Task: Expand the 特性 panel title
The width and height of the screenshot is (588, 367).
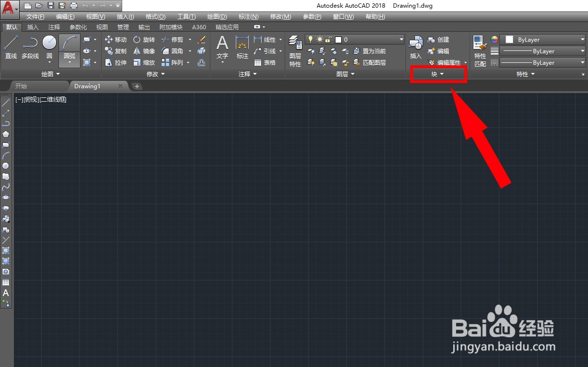Action: click(525, 74)
